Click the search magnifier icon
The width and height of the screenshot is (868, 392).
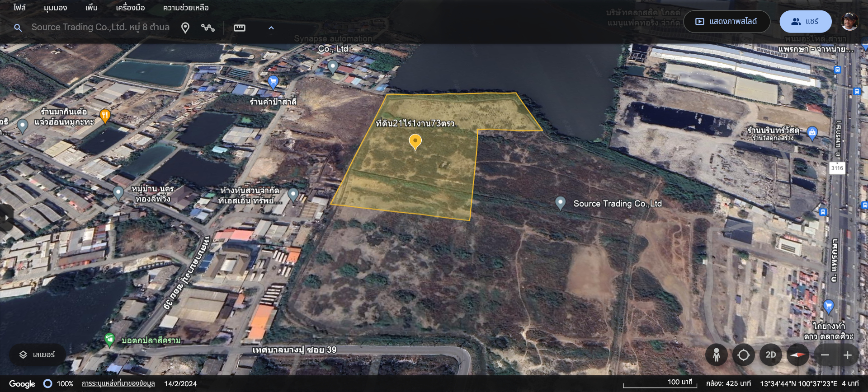[18, 28]
